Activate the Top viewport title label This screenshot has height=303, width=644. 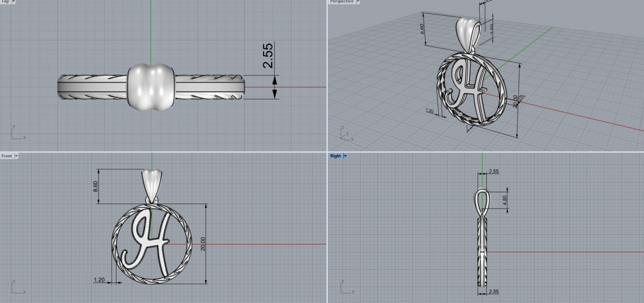coord(5,2)
